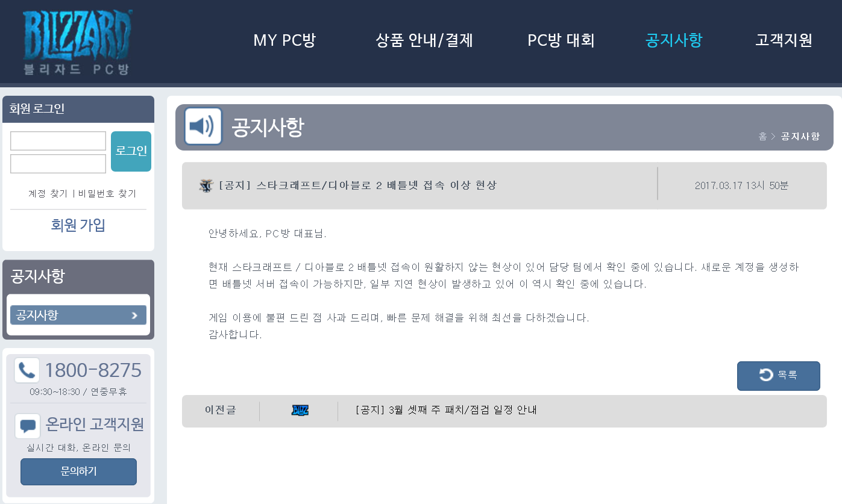Open the 고객지원 menu

(784, 40)
